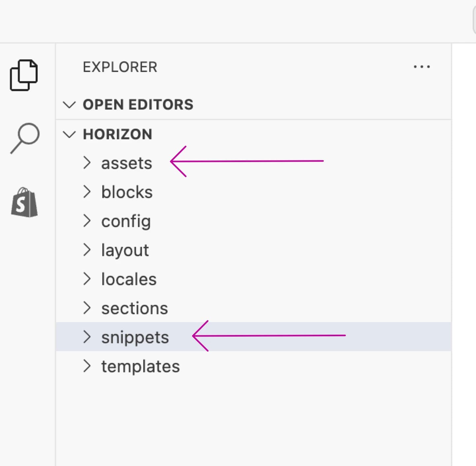Screen dimensions: 476x466
Task: Collapse the HORIZON workspace section
Action: point(69,134)
